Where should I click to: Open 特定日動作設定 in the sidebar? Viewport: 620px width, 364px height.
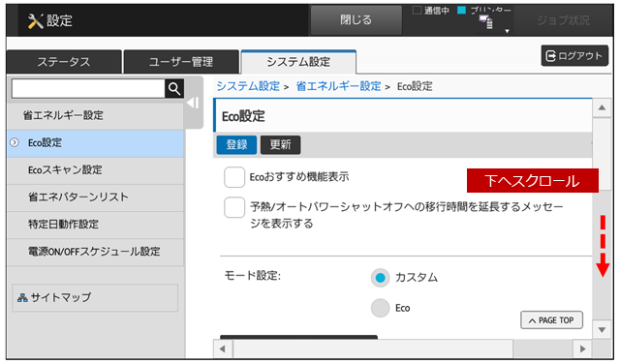tap(95, 225)
